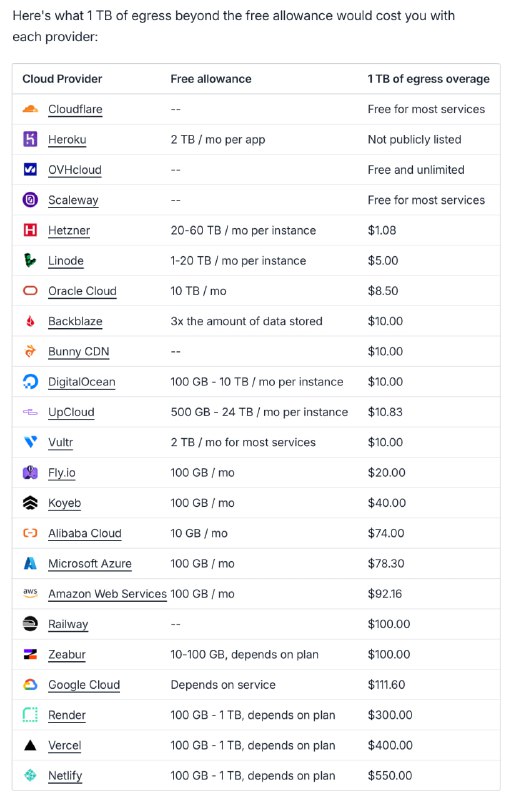Click the black Vercel triangle logo

tap(31, 745)
